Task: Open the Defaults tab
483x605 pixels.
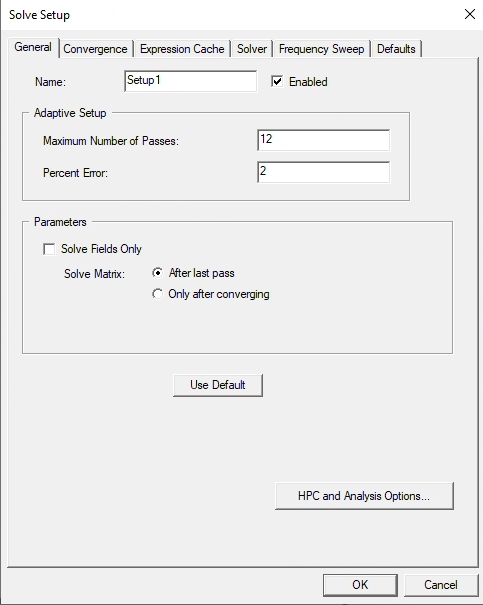Action: (x=396, y=49)
